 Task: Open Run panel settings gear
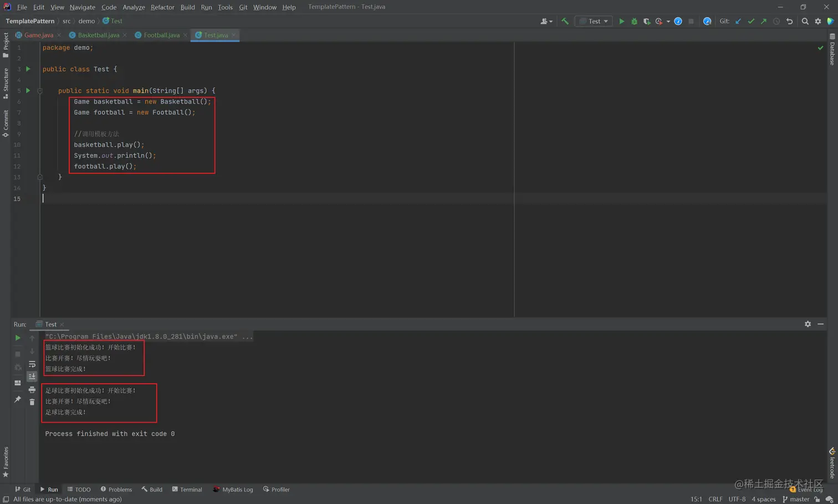[808, 324]
